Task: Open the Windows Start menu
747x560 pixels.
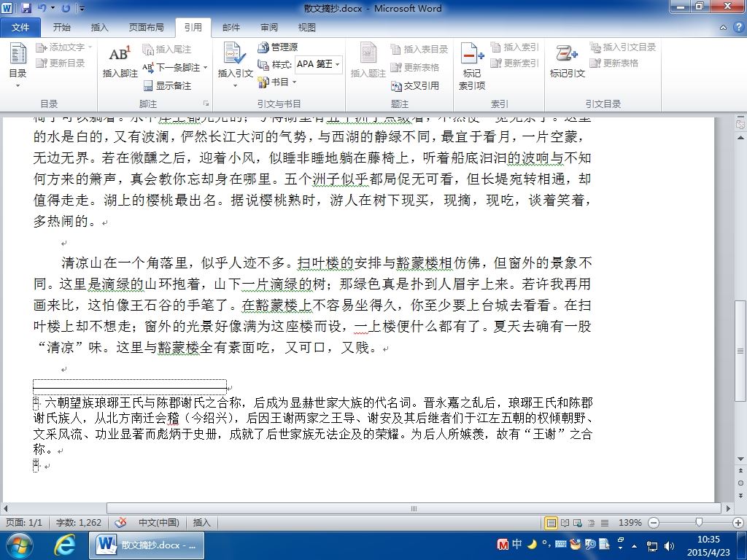Action: [19, 545]
